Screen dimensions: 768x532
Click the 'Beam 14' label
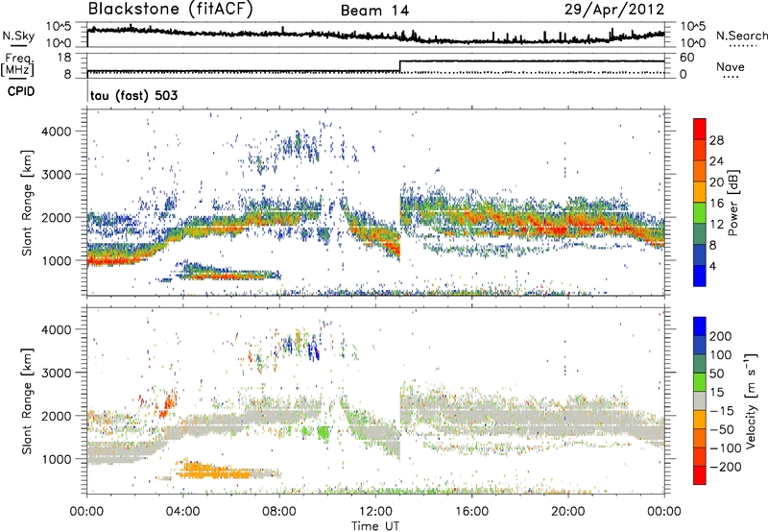374,11
